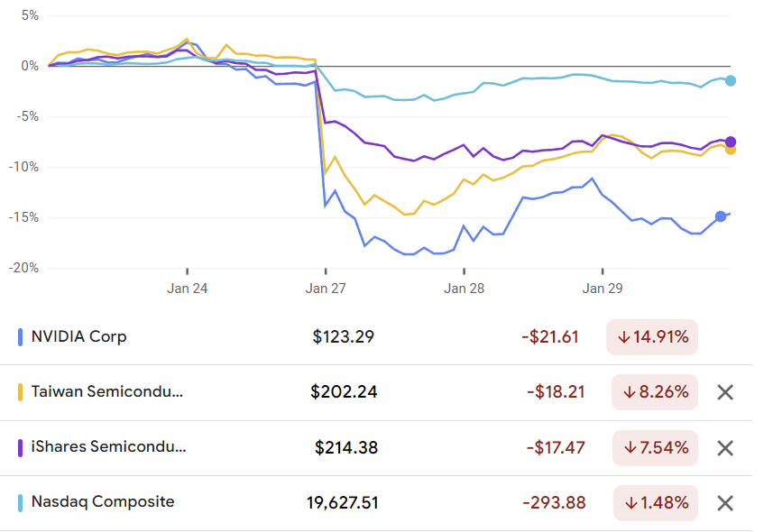The width and height of the screenshot is (773, 532).
Task: Remove Taiwan Semiconductor from the comparison
Action: [725, 392]
